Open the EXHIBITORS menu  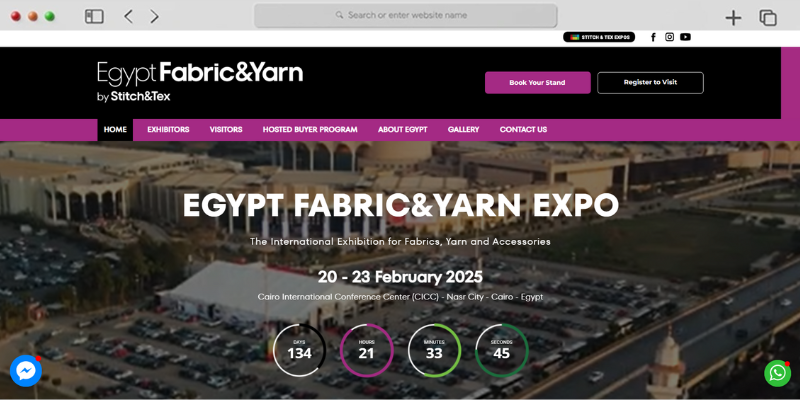point(168,130)
